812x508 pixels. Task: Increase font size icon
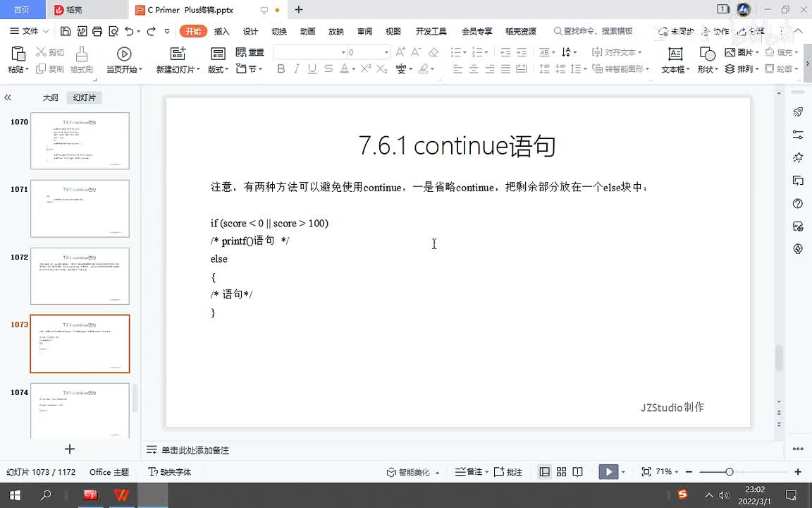[400, 52]
